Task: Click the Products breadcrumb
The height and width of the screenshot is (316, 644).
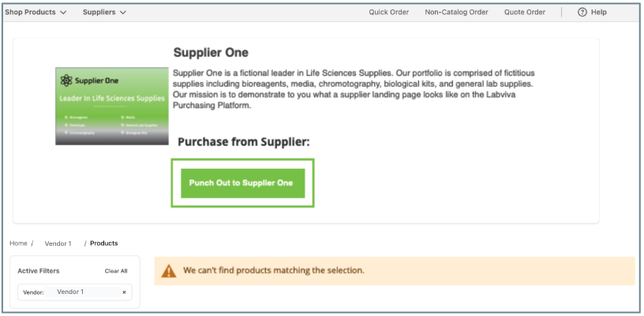Action: 104,244
